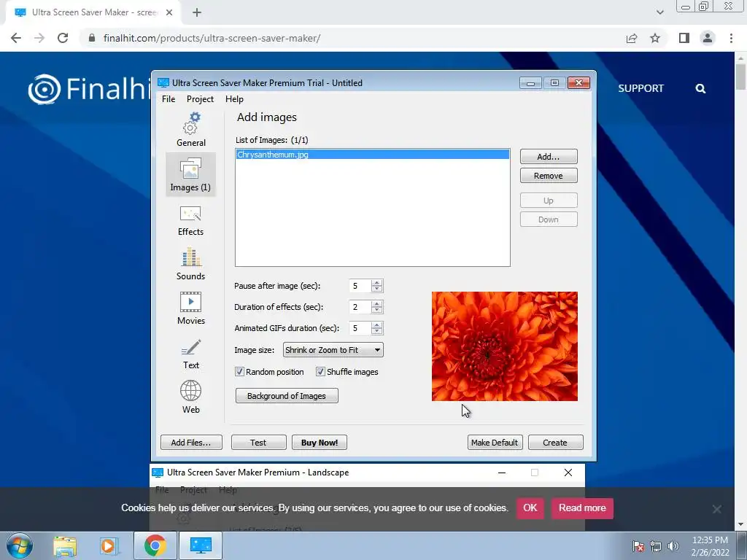Viewport: 747px width, 560px height.
Task: Bookmark this page with the star icon
Action: point(655,38)
